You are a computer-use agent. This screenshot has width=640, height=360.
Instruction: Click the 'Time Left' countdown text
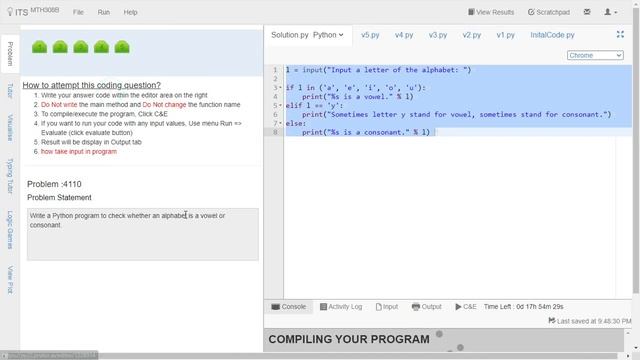coord(524,307)
